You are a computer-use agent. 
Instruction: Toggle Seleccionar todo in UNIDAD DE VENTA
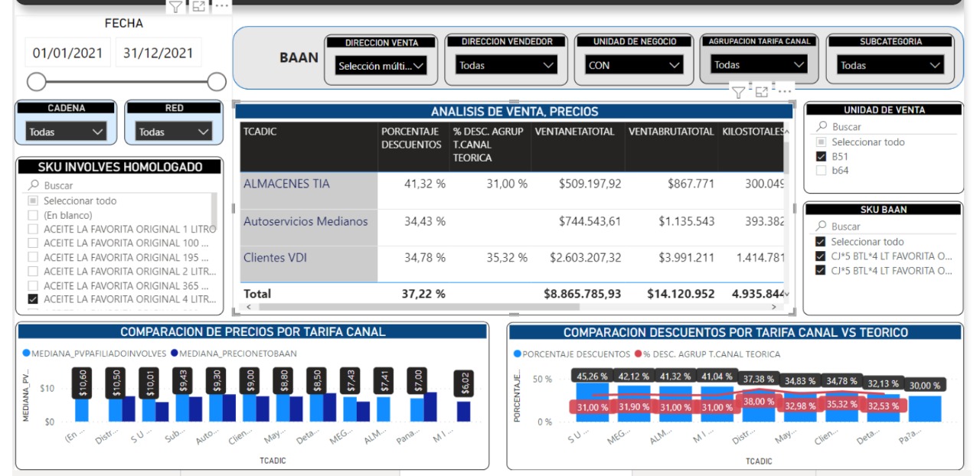(x=822, y=142)
